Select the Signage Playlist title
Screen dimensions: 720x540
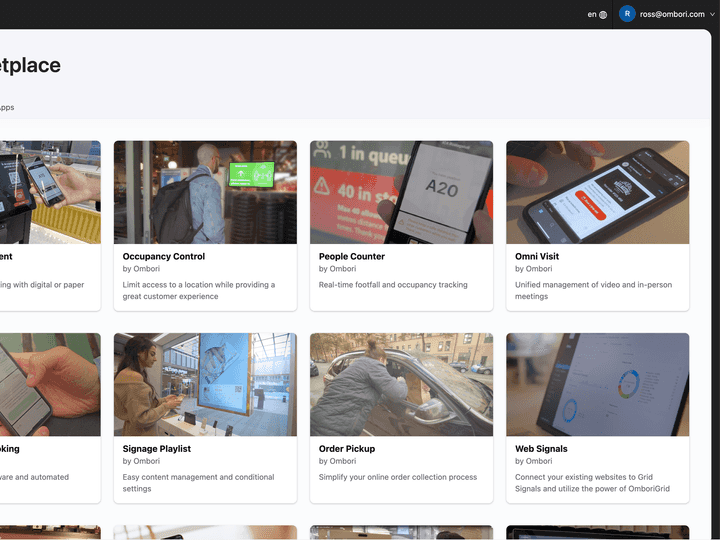tap(157, 449)
